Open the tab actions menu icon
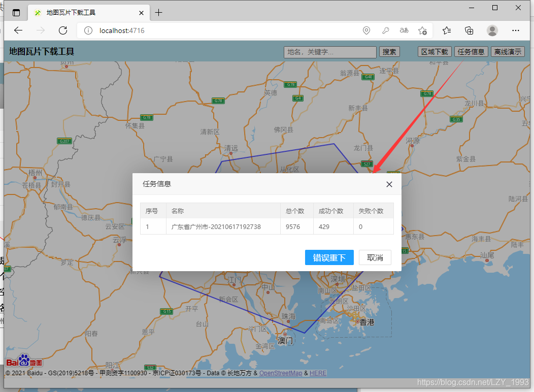 tap(16, 13)
